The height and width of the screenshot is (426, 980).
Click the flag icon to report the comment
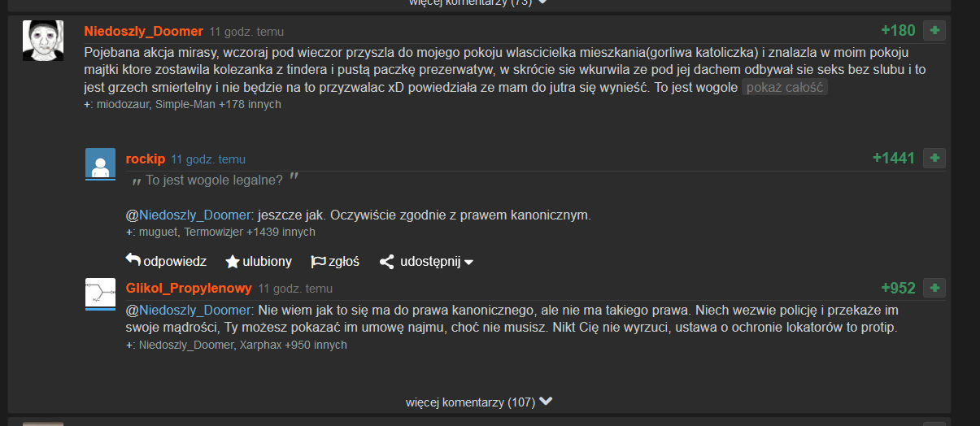coord(318,262)
